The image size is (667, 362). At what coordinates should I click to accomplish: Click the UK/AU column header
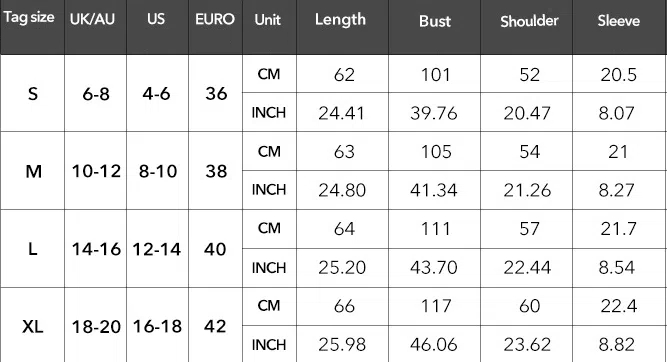(x=92, y=19)
